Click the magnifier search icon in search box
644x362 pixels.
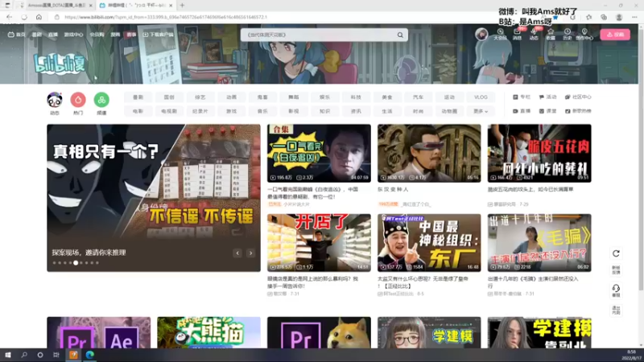click(400, 35)
